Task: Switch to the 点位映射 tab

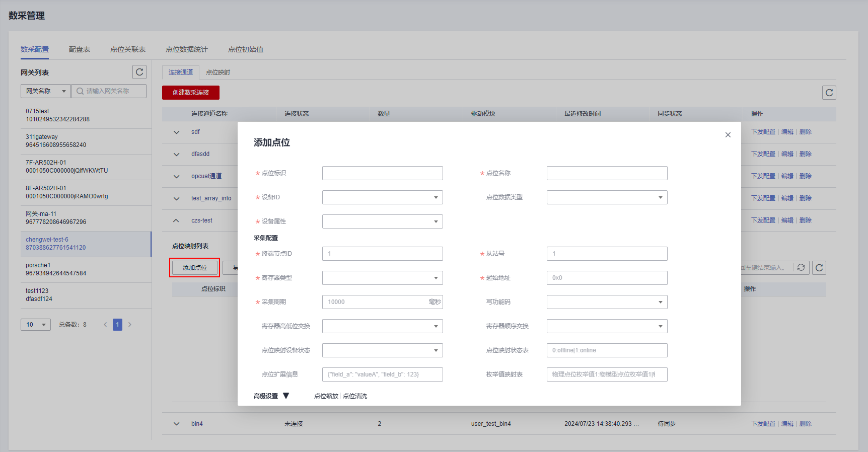Action: point(218,72)
